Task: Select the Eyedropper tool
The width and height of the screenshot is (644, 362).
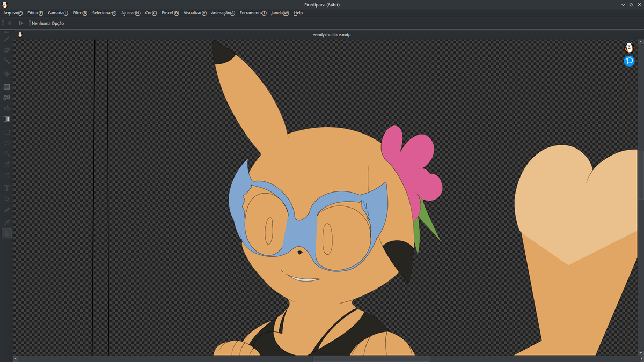Action: (x=6, y=221)
